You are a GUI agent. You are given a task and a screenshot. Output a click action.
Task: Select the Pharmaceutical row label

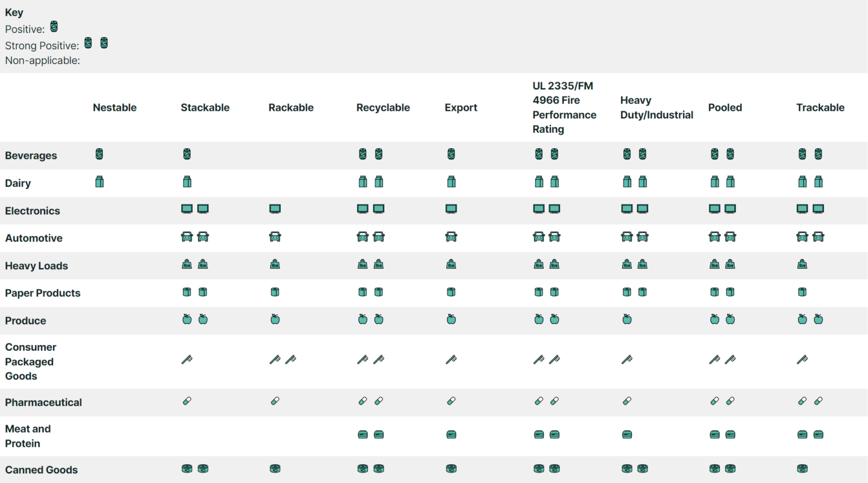44,402
